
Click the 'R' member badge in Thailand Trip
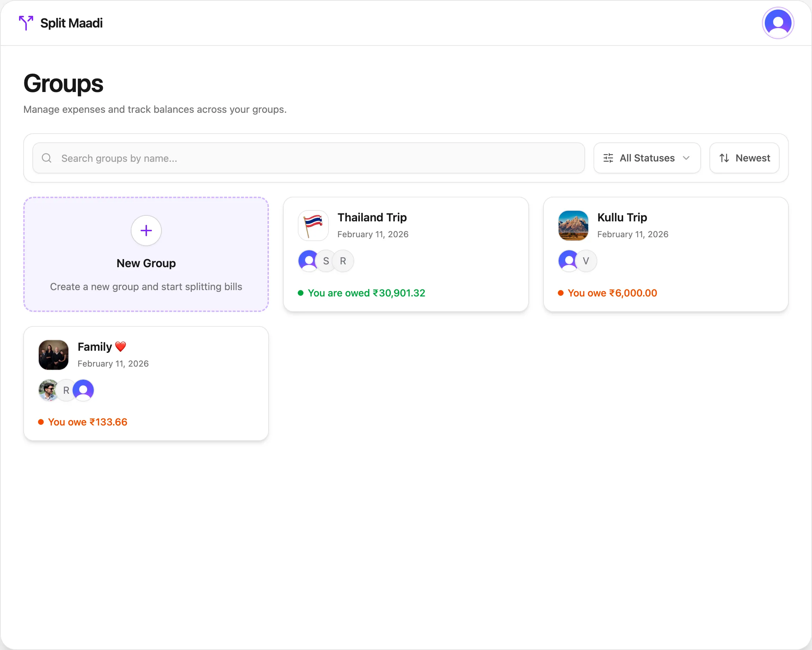[x=343, y=260]
